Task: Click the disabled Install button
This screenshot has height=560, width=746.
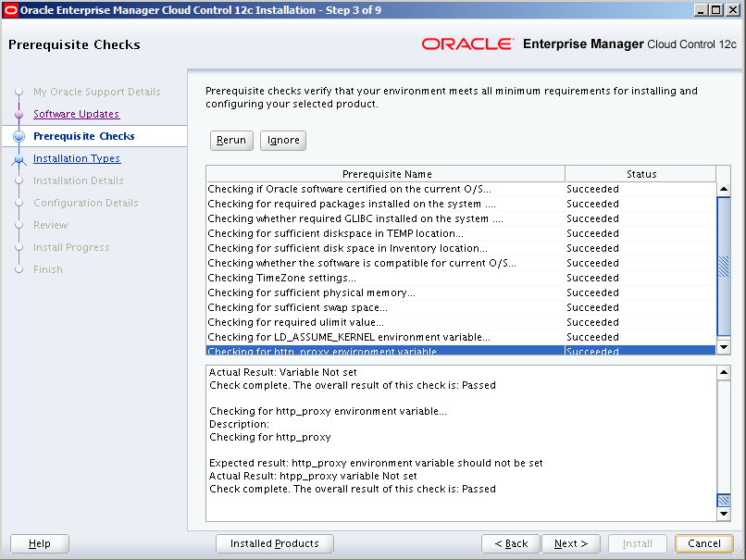Action: coord(638,543)
